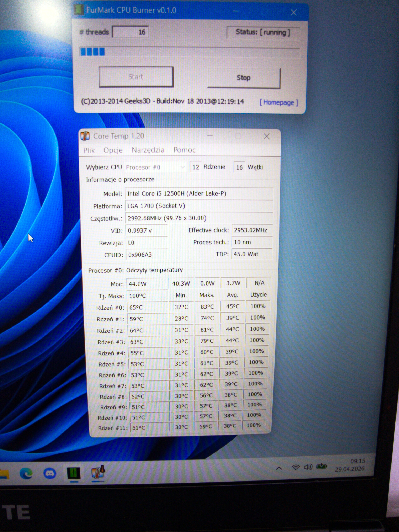Open Microsoft Edge from the taskbar
The height and width of the screenshot is (532, 399).
point(26,473)
